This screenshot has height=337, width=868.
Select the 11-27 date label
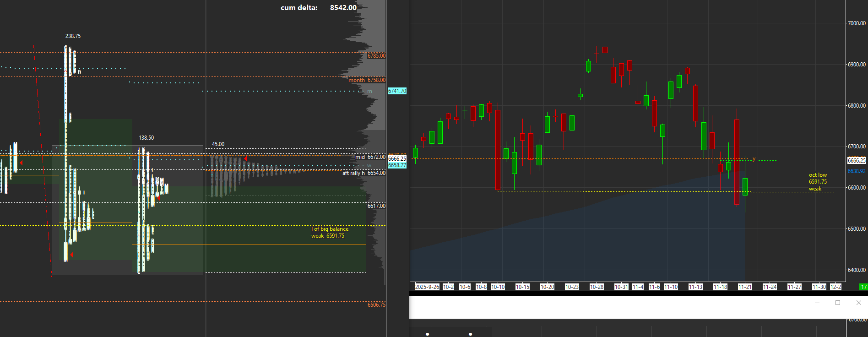794,287
